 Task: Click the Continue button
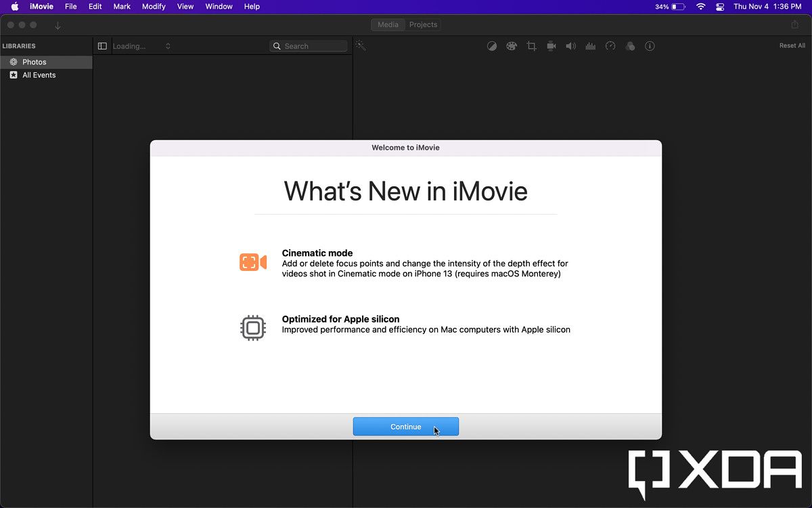click(x=406, y=427)
